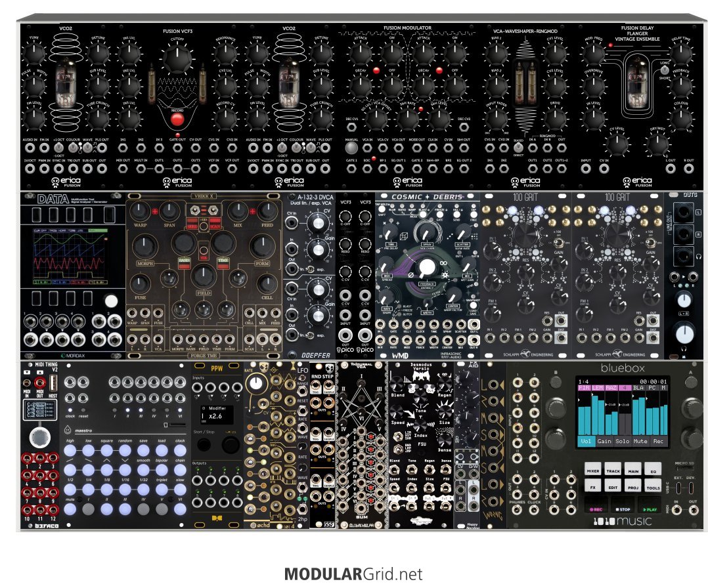Click the Vhikk X WARP knob
Viewport: 708px width, 588px height.
(x=141, y=211)
